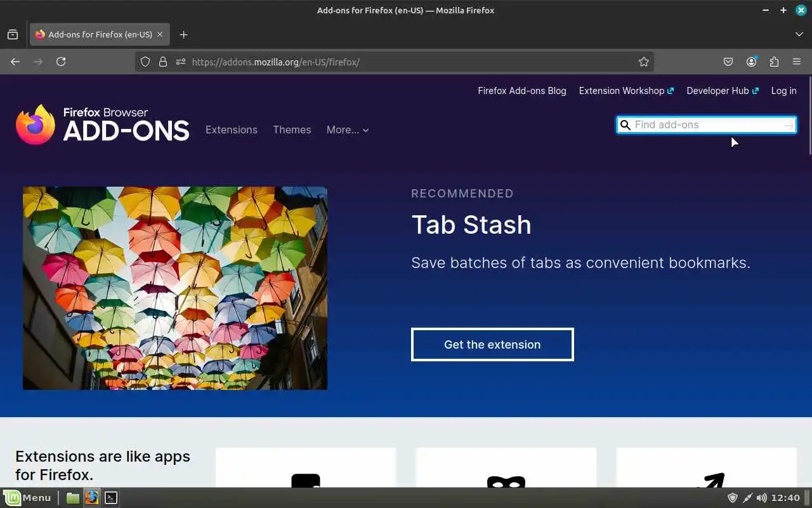View site security via padlock icon
The image size is (812, 508).
[x=163, y=62]
